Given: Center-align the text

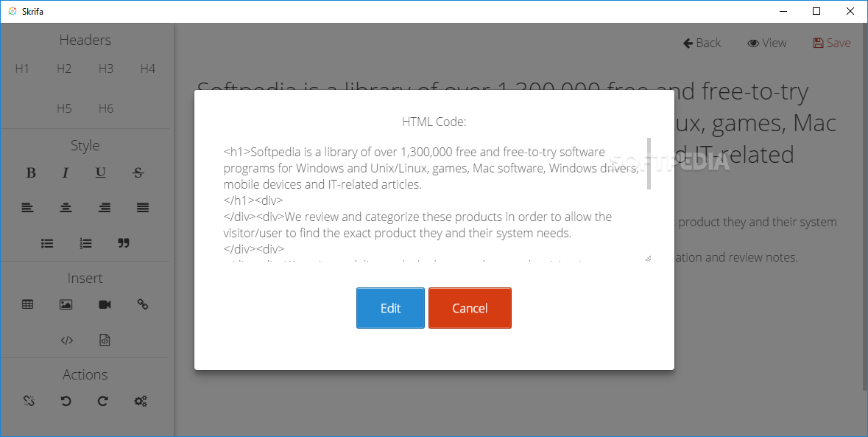Looking at the screenshot, I should (x=66, y=208).
